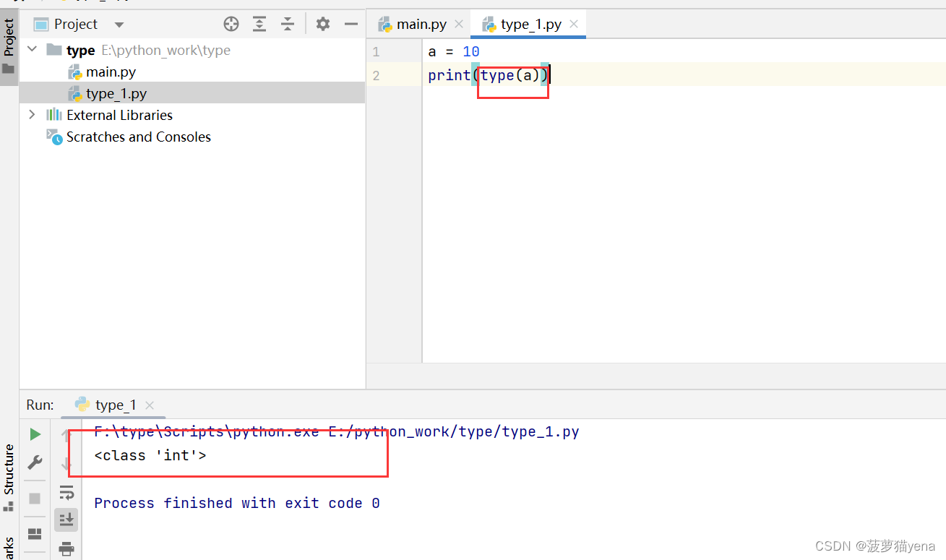Open the Project view dropdown

(x=119, y=25)
